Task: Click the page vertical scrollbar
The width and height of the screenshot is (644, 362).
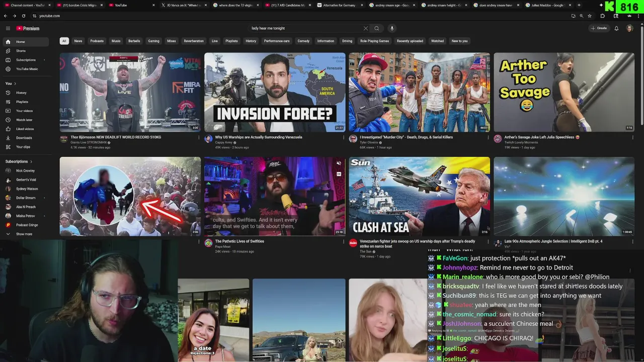Action: coord(641,75)
